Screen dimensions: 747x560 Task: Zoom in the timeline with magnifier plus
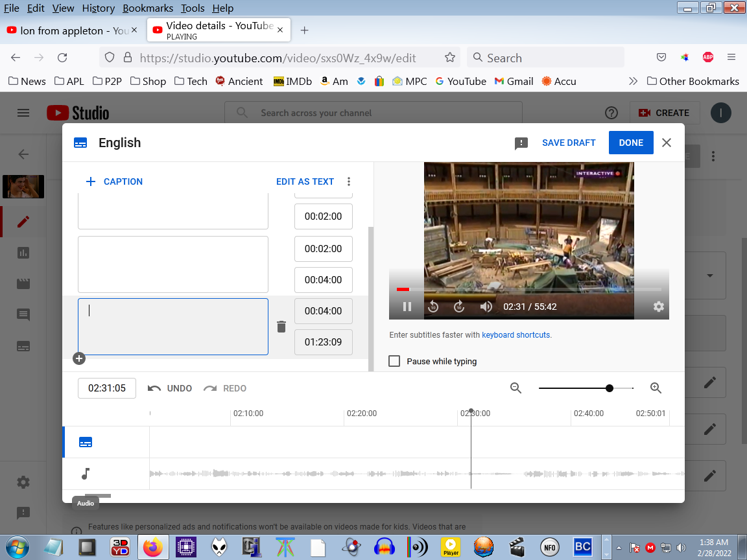click(x=656, y=388)
